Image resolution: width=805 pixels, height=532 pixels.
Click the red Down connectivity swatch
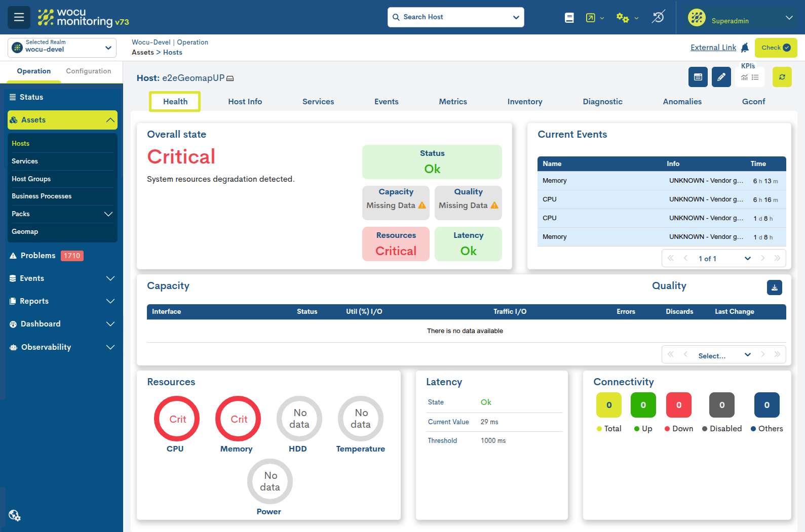pyautogui.click(x=679, y=405)
